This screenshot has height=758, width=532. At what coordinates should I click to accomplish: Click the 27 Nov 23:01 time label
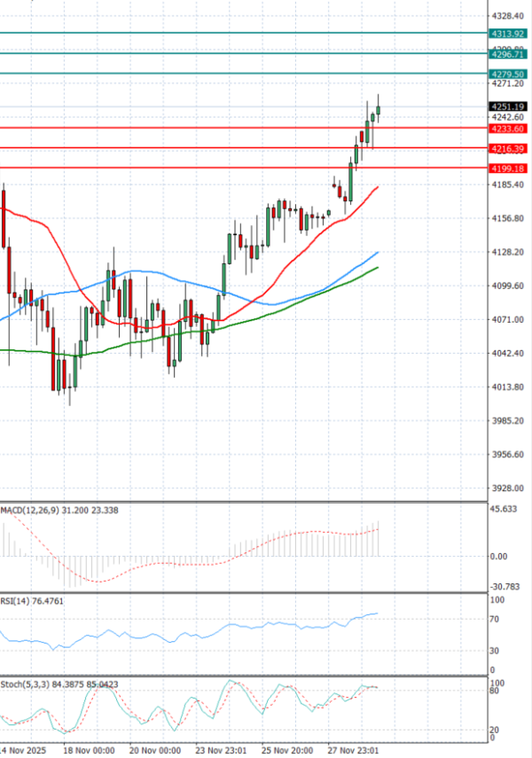tap(353, 750)
